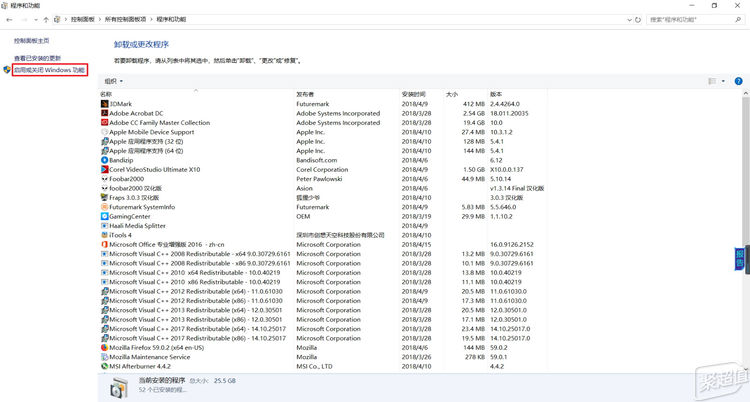Click the Adobe Acrobat DC icon

pyautogui.click(x=104, y=113)
